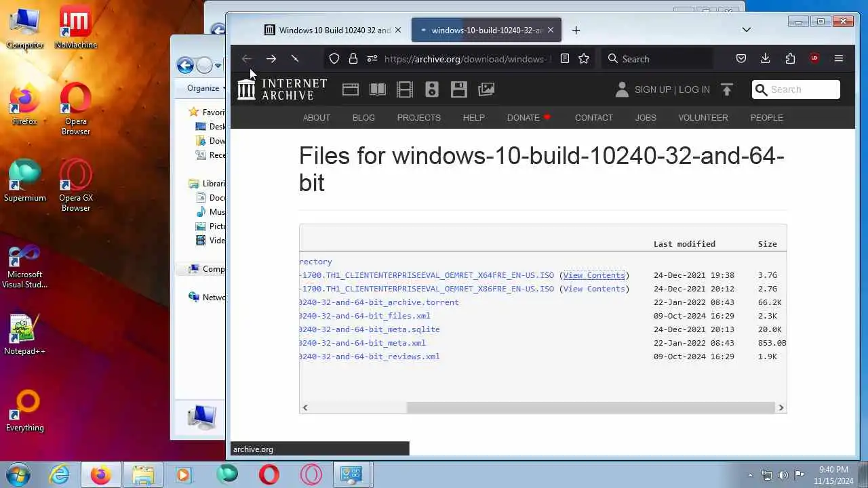Open the Web (Wayback) media icon
Screen dimensions: 868x488
click(x=351, y=89)
